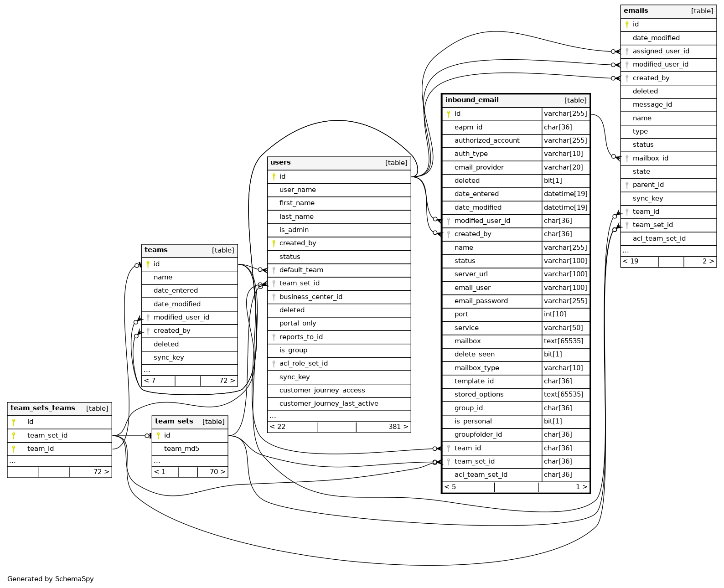
Task: Click the '381 >' children count in users
Action: 398,427
